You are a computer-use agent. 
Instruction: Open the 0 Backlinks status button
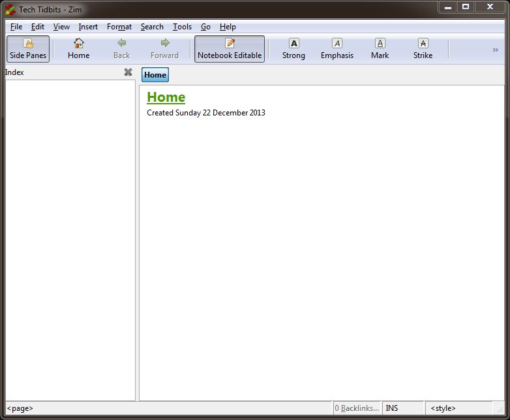coord(357,408)
